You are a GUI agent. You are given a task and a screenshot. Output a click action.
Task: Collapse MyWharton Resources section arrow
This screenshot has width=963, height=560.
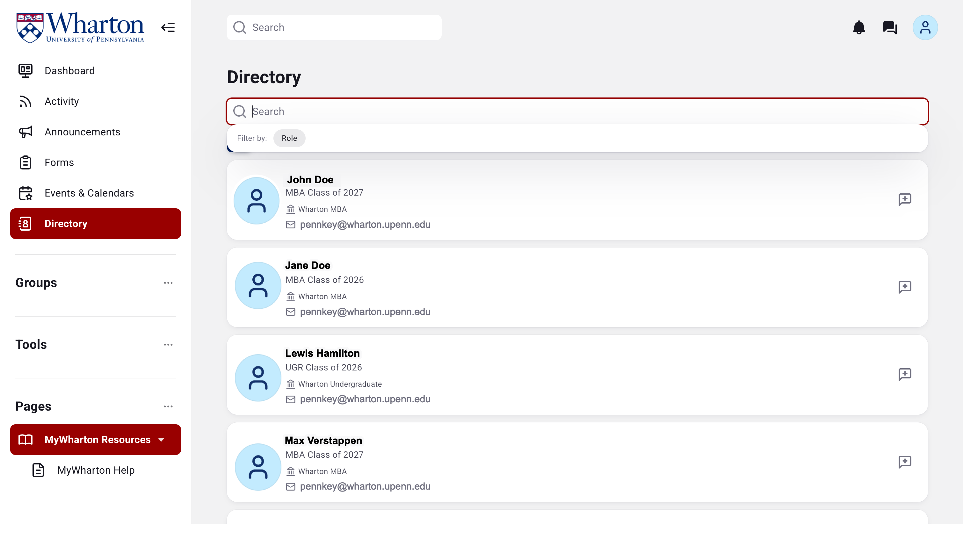(x=161, y=440)
